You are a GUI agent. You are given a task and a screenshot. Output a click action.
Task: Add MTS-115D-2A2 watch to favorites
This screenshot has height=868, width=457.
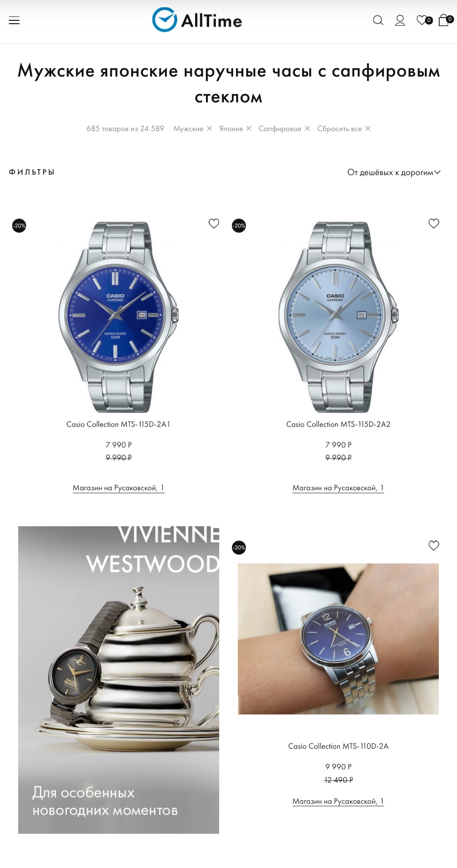pyautogui.click(x=434, y=223)
